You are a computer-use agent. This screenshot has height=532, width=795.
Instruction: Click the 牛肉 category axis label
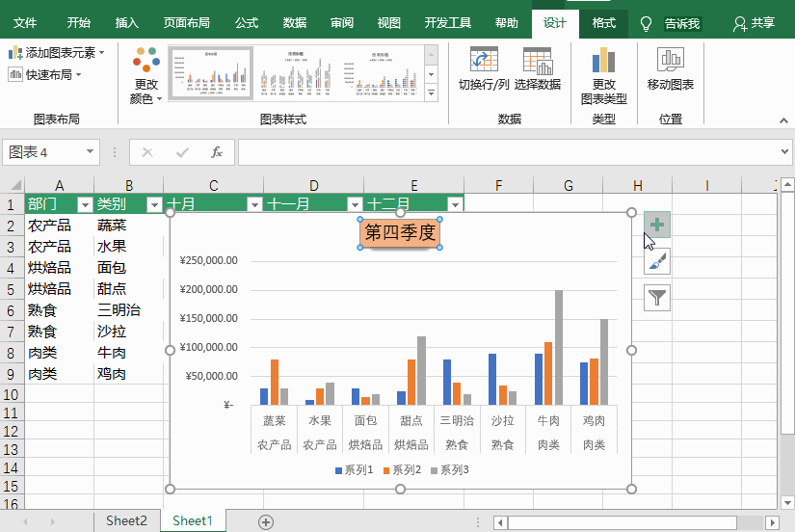coord(548,420)
